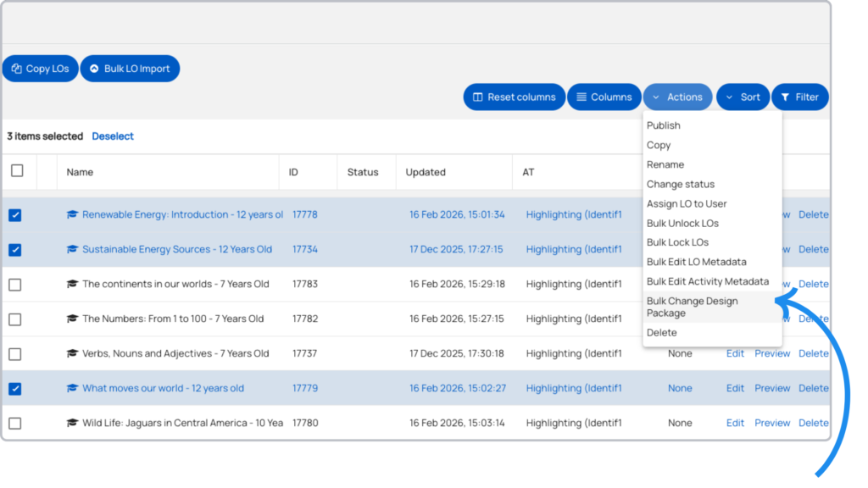Open Bulk LO Import

tap(130, 69)
